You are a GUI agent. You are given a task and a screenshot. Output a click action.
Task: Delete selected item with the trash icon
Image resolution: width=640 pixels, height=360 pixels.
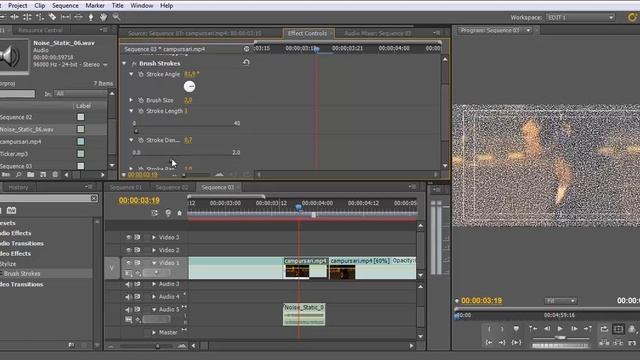[55, 175]
